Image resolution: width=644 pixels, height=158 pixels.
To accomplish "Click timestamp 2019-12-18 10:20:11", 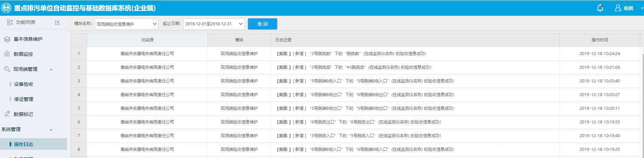I will tap(600, 108).
